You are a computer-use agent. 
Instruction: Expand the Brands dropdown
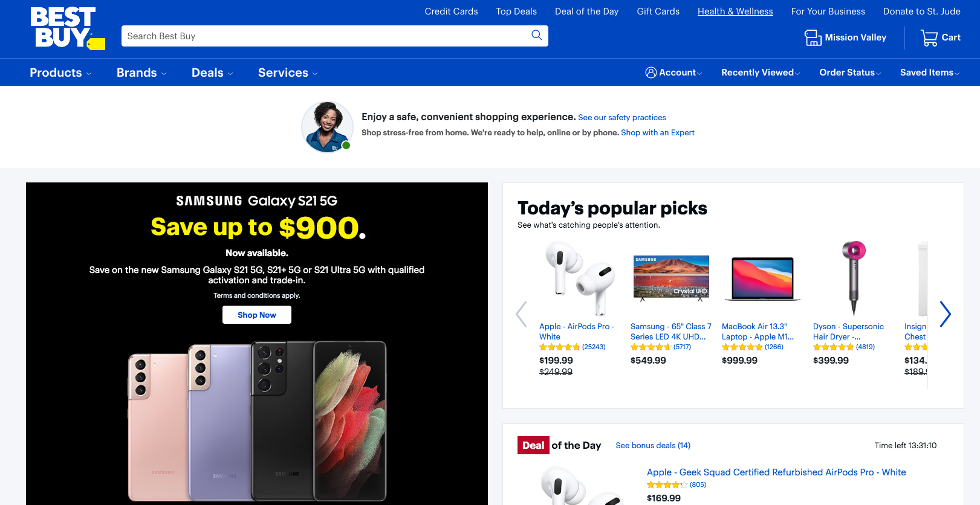[141, 72]
